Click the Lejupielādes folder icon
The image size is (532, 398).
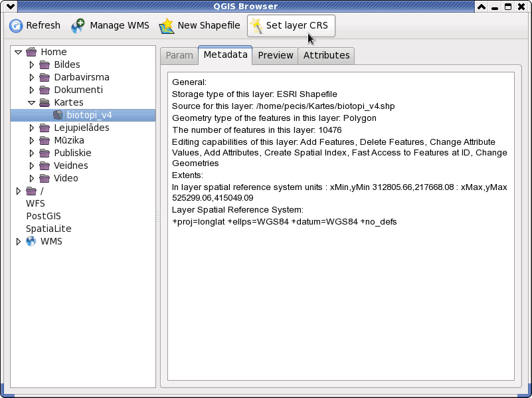[44, 128]
